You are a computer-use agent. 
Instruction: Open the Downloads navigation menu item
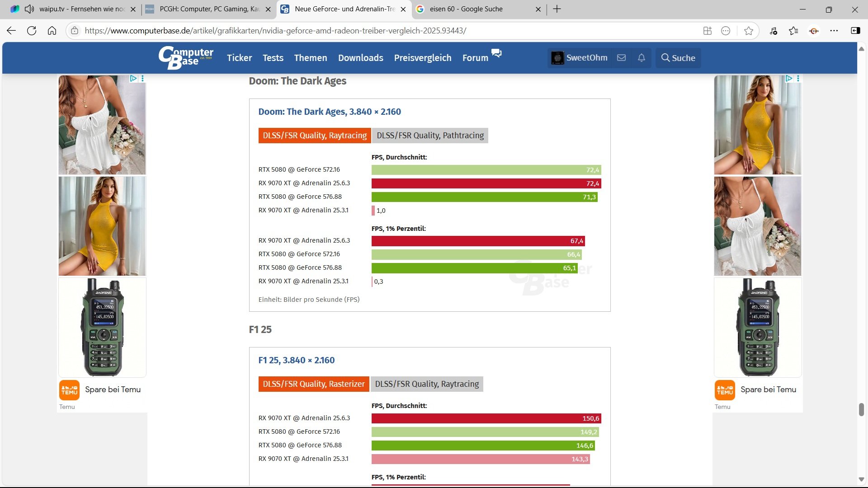(x=360, y=58)
